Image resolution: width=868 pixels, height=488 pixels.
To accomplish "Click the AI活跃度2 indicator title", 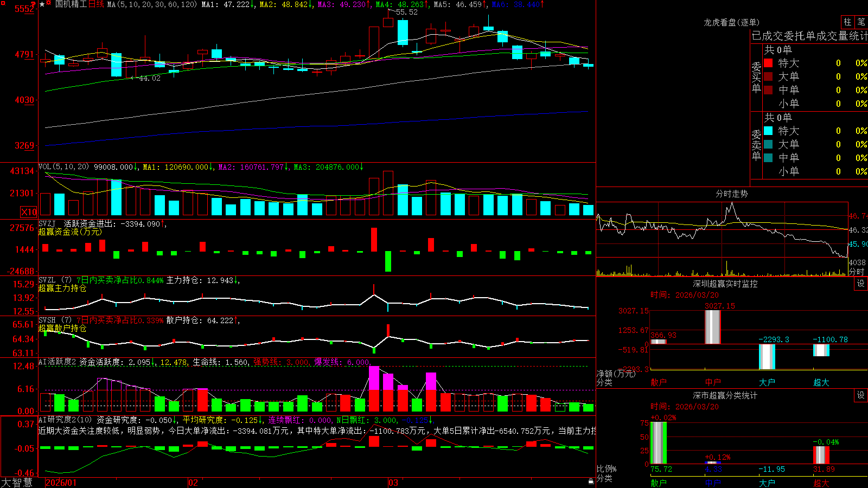I will [x=58, y=362].
